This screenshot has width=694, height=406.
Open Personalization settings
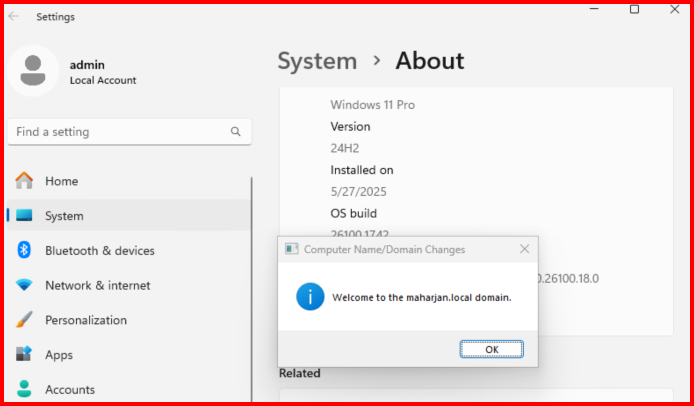(x=128, y=320)
